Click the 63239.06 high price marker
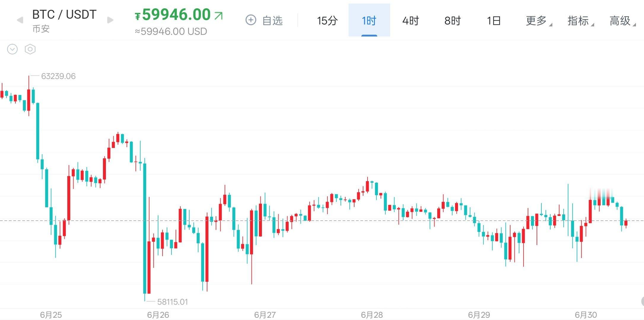The width and height of the screenshot is (644, 320). [x=58, y=76]
